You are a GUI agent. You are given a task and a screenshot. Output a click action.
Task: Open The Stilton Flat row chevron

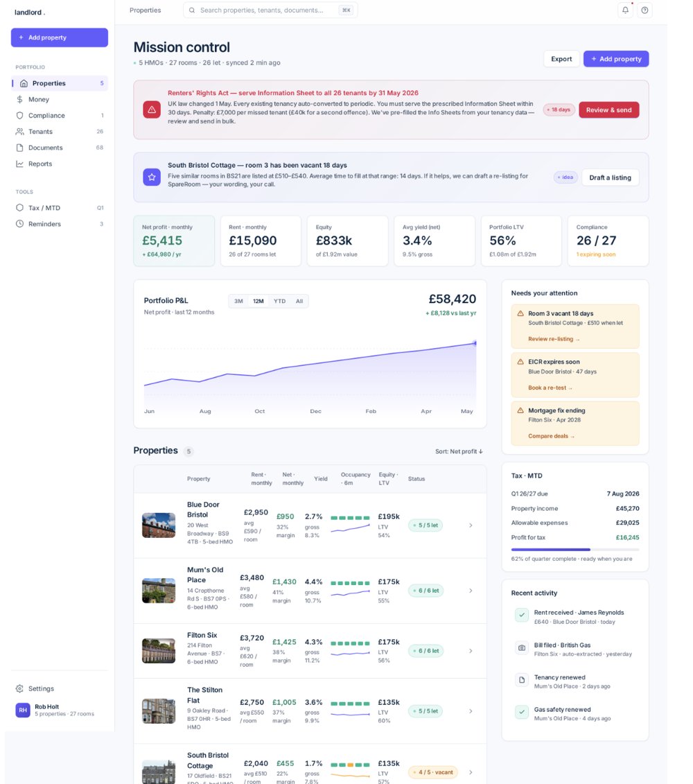pos(471,711)
